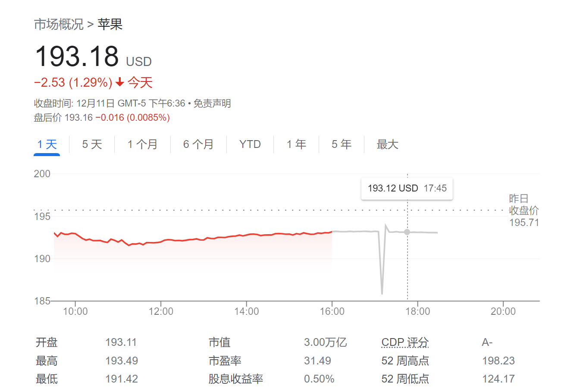
Task: Open the 6 个月 view
Action: pyautogui.click(x=198, y=144)
